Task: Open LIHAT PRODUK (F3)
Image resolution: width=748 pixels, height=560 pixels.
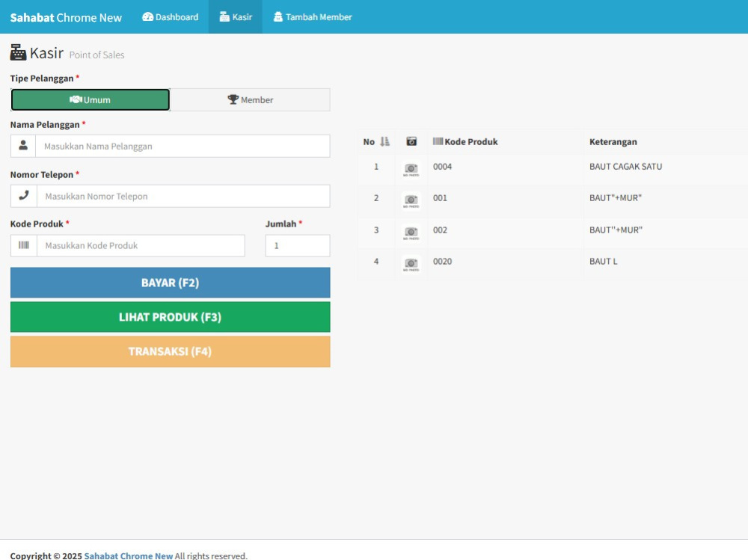Action: [x=171, y=317]
